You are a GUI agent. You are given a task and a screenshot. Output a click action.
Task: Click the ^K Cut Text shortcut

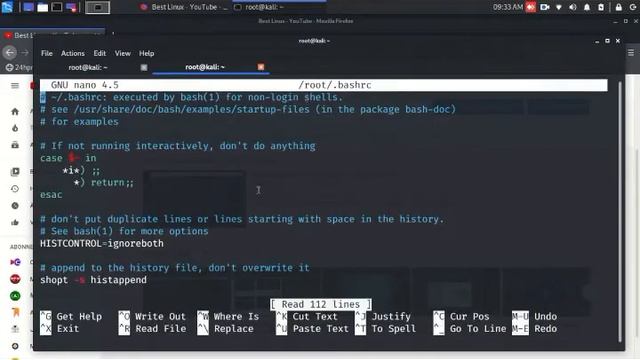tap(307, 317)
